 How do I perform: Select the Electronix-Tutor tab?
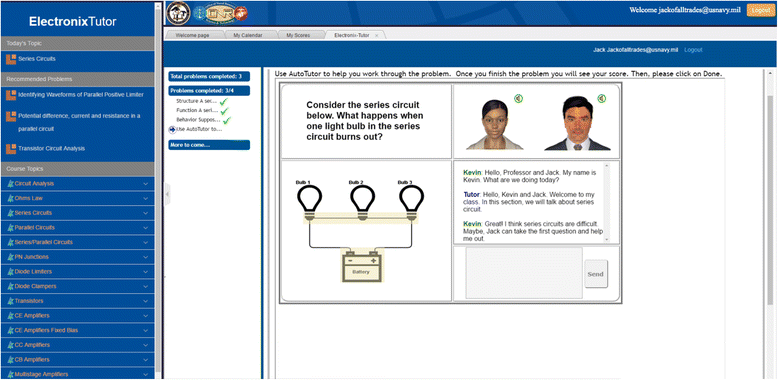click(x=351, y=36)
